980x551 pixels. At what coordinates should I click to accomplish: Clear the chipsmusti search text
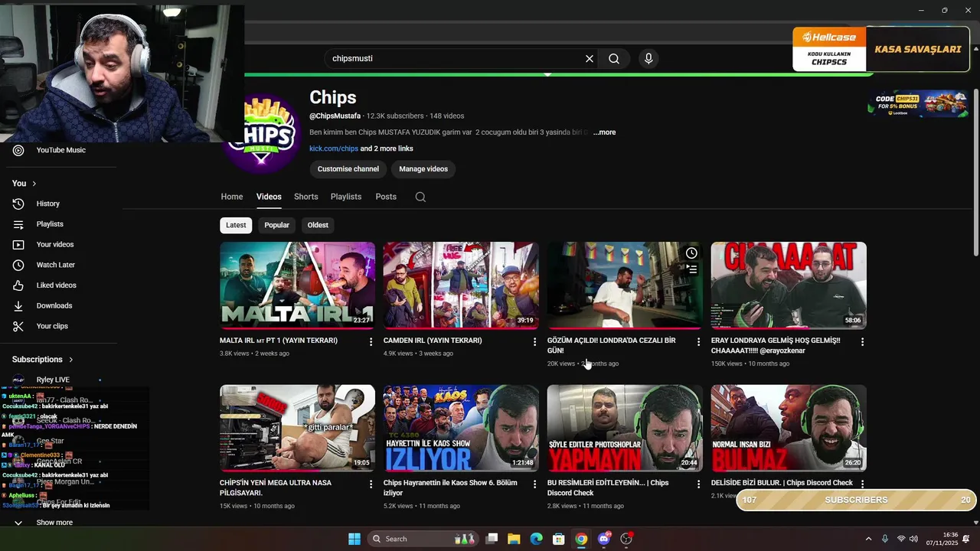pos(590,59)
